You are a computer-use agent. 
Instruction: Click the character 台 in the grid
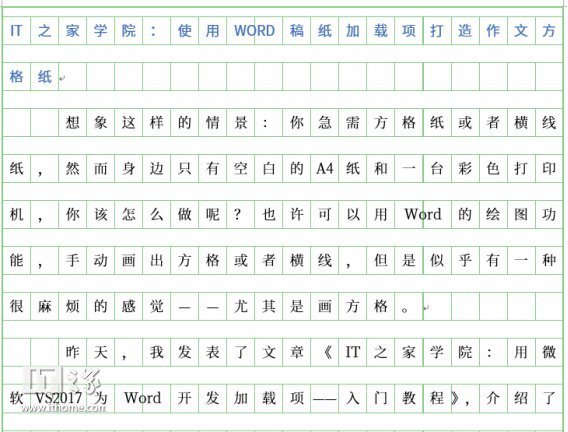(437, 168)
